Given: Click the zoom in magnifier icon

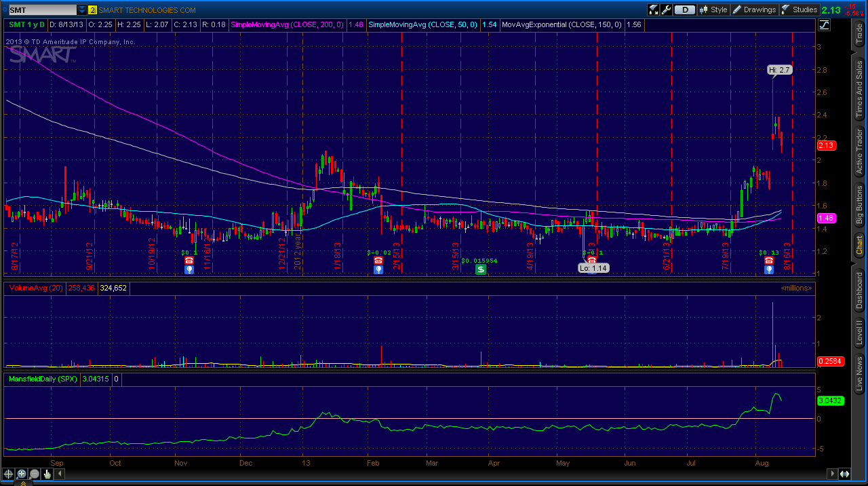Looking at the screenshot, I should (x=22, y=474).
